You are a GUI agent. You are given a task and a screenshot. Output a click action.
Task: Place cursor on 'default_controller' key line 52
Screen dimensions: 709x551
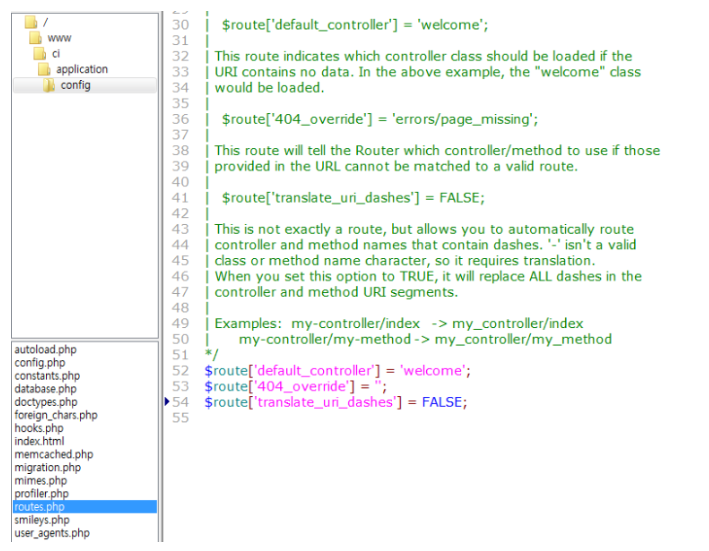coord(316,371)
